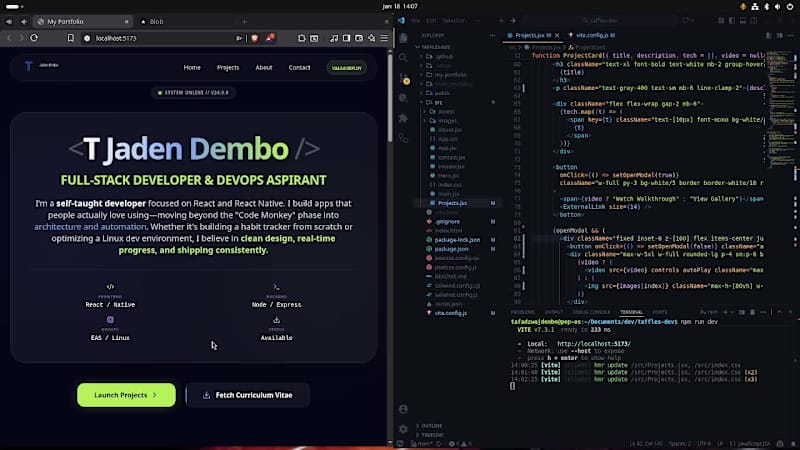
Task: Open the Bluetooth icon in system tray
Action: pos(766,7)
